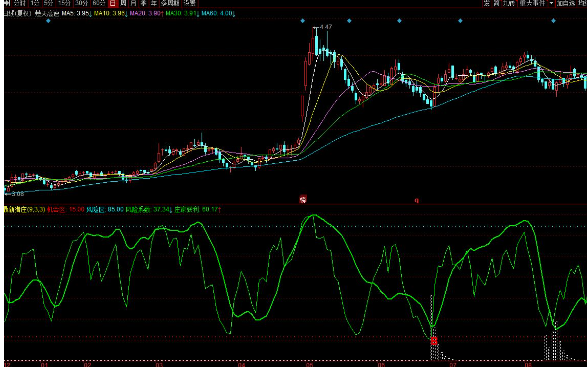The image size is (587, 367).
Task: Click the 加自选 add-to-watchlist button
Action: click(566, 3)
